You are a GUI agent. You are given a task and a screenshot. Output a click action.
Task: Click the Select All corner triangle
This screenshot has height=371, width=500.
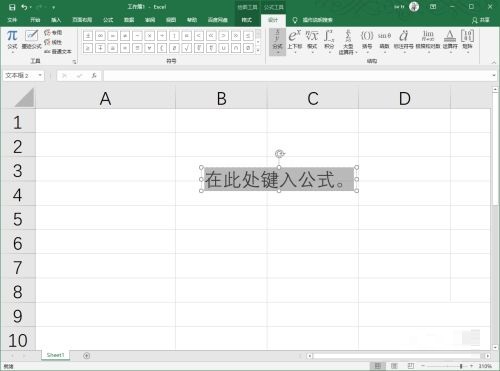(24, 98)
